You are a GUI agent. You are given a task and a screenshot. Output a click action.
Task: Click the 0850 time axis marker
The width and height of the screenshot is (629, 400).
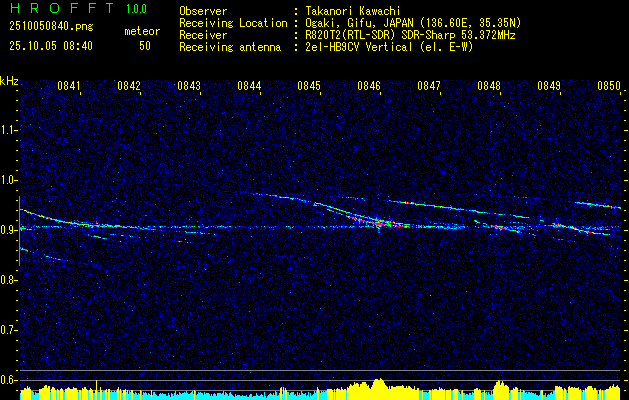pyautogui.click(x=609, y=86)
